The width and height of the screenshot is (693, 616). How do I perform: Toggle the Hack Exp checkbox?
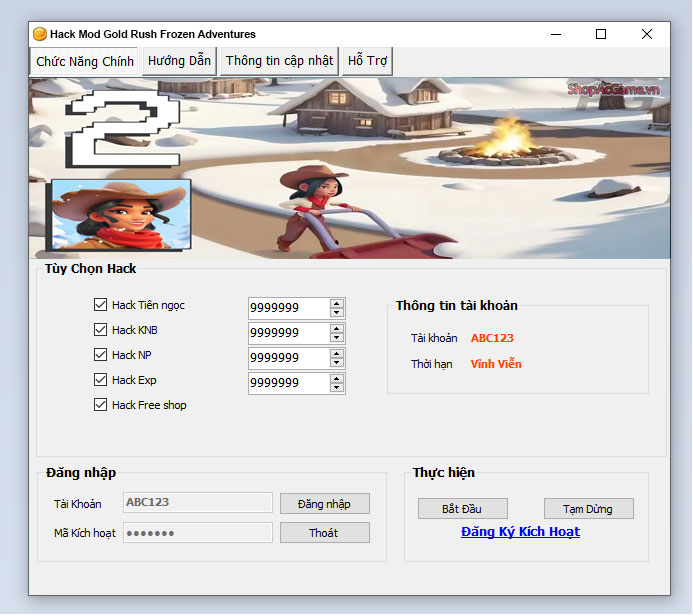pyautogui.click(x=100, y=380)
